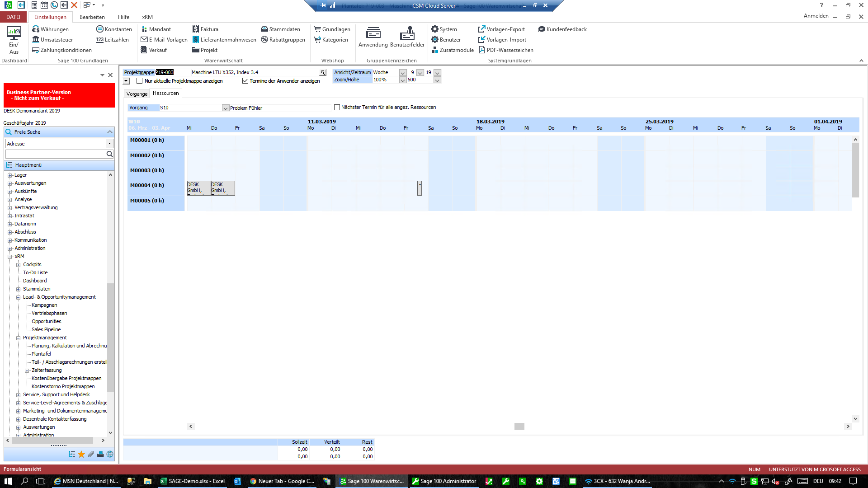
Task: Open Vorlagen-Export
Action: pyautogui.click(x=501, y=29)
